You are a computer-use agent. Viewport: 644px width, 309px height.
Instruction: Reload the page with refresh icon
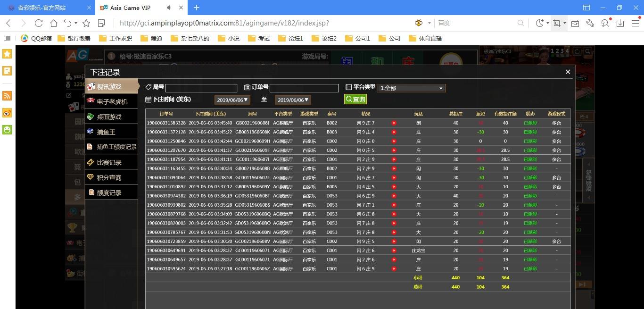coord(39,23)
